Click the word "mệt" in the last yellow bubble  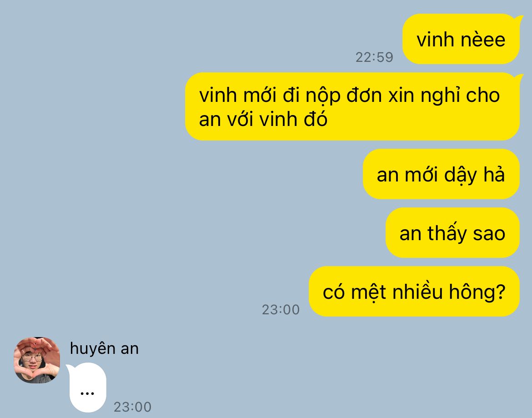pos(368,293)
